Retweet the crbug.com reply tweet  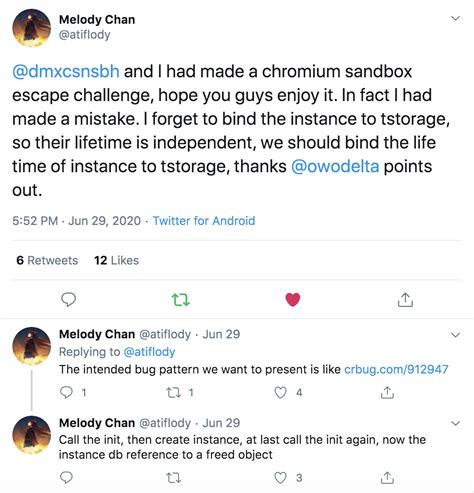[x=174, y=393]
